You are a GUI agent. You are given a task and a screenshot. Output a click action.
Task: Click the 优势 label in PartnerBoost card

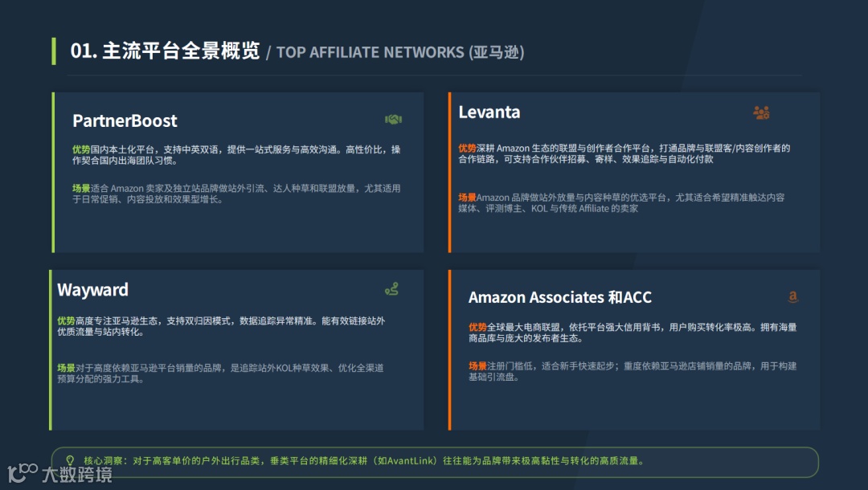81,149
